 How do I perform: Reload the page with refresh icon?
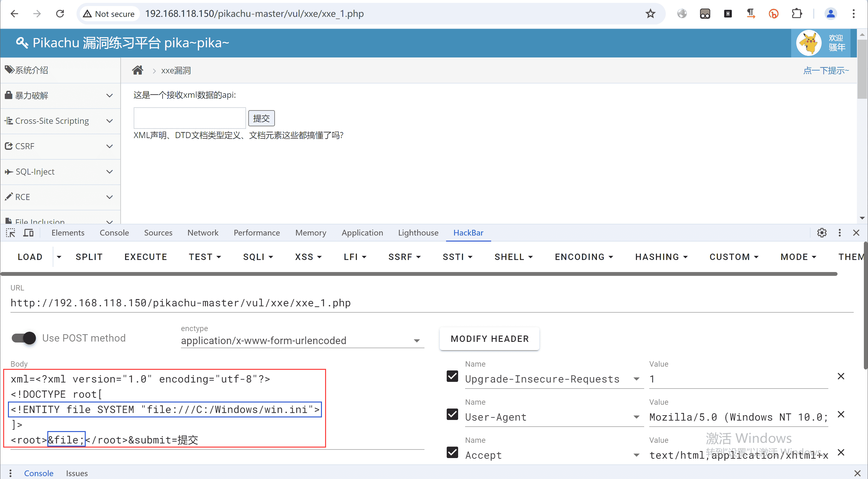pyautogui.click(x=60, y=14)
